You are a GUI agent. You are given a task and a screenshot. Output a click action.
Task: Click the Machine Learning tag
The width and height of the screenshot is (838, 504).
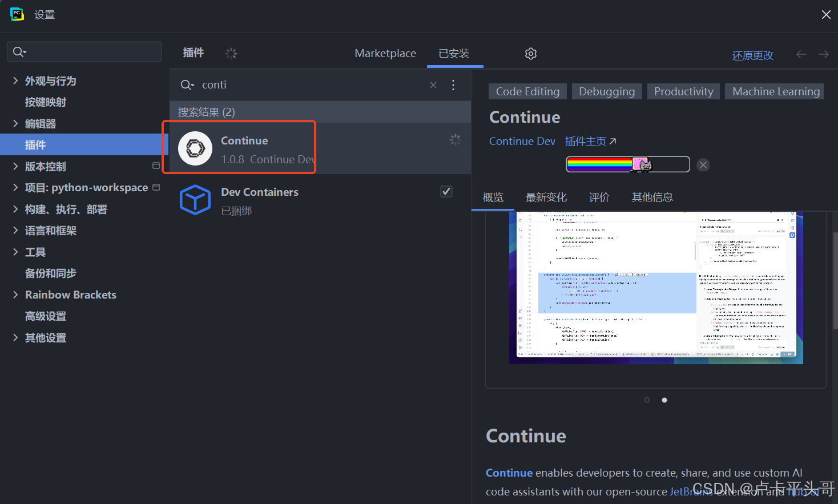click(x=776, y=91)
